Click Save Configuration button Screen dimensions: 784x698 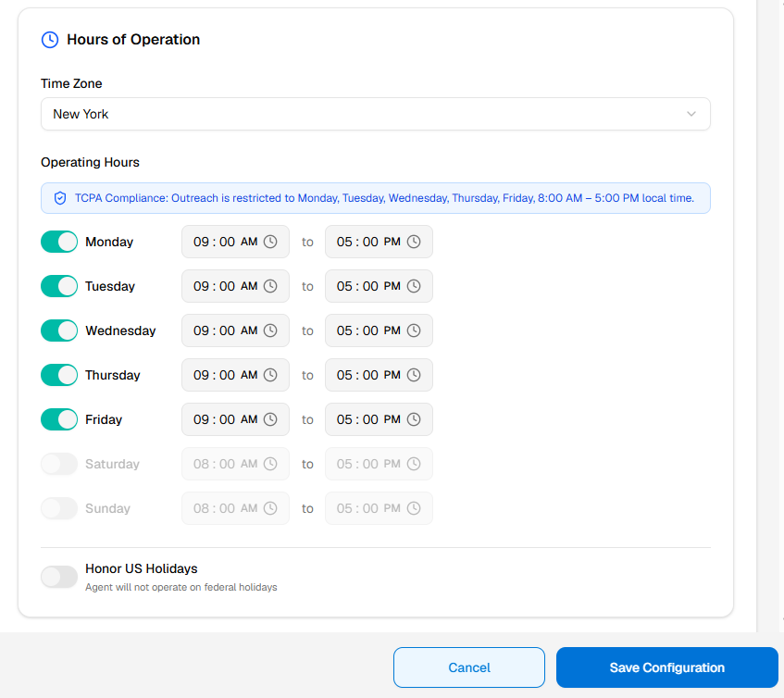(x=666, y=667)
